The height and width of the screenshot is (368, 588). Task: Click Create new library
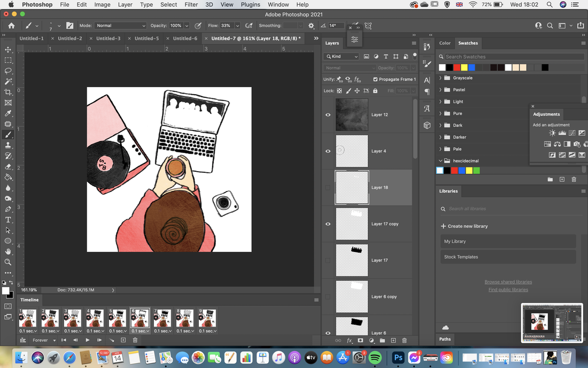(464, 226)
